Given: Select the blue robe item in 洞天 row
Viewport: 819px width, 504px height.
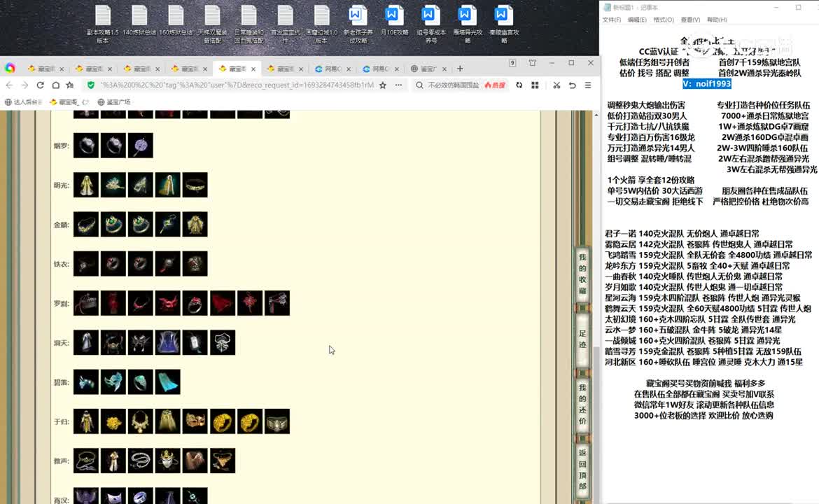Looking at the screenshot, I should (168, 342).
